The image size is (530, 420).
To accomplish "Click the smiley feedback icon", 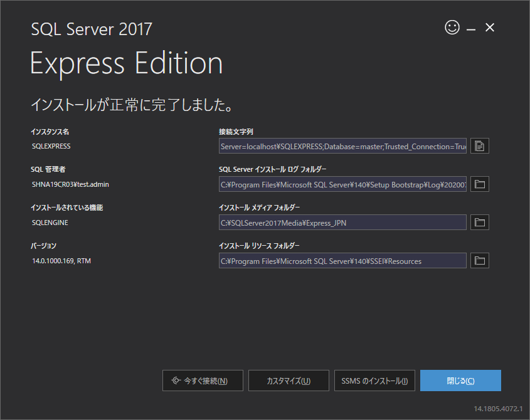I will pyautogui.click(x=452, y=28).
